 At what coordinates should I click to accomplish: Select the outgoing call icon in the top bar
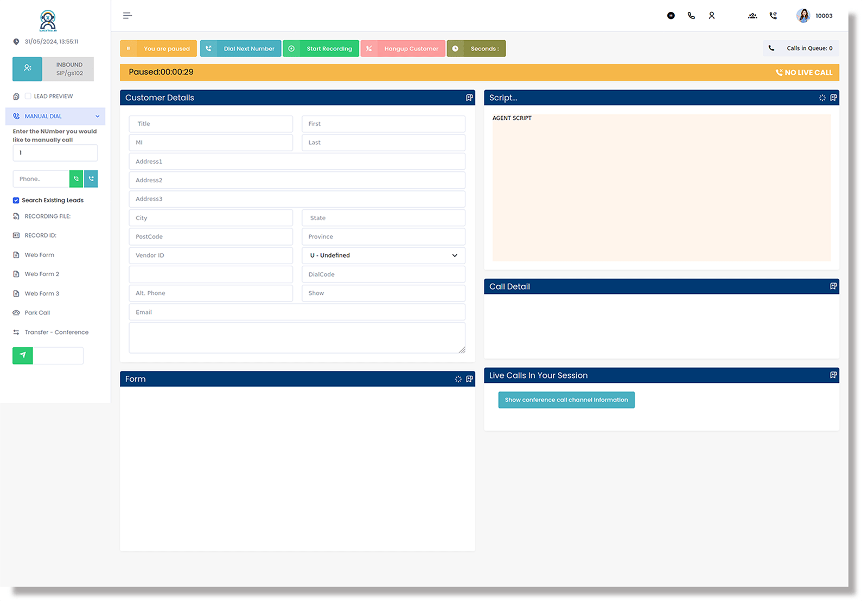pyautogui.click(x=773, y=16)
